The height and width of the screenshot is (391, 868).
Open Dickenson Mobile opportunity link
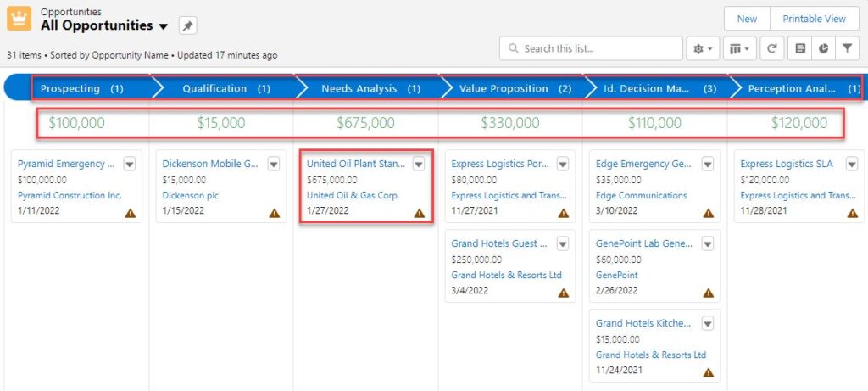coord(210,164)
